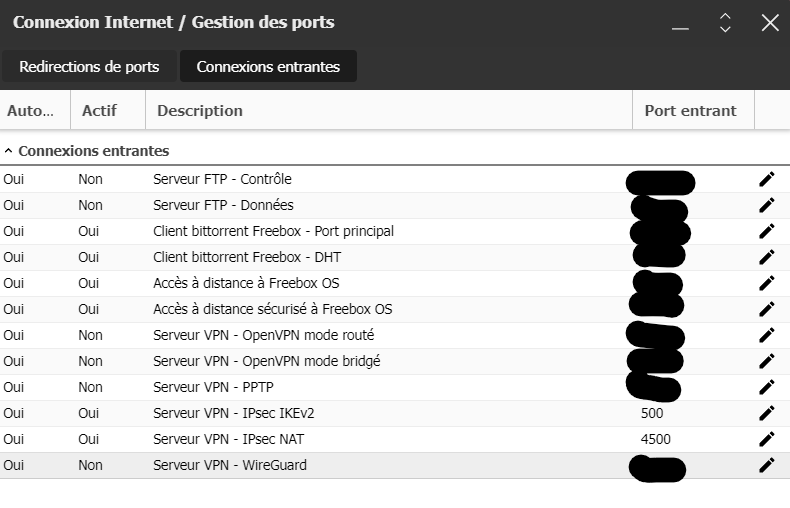Select the Connexions entrantes tab
Viewport: 790px width, 508px height.
(x=268, y=67)
